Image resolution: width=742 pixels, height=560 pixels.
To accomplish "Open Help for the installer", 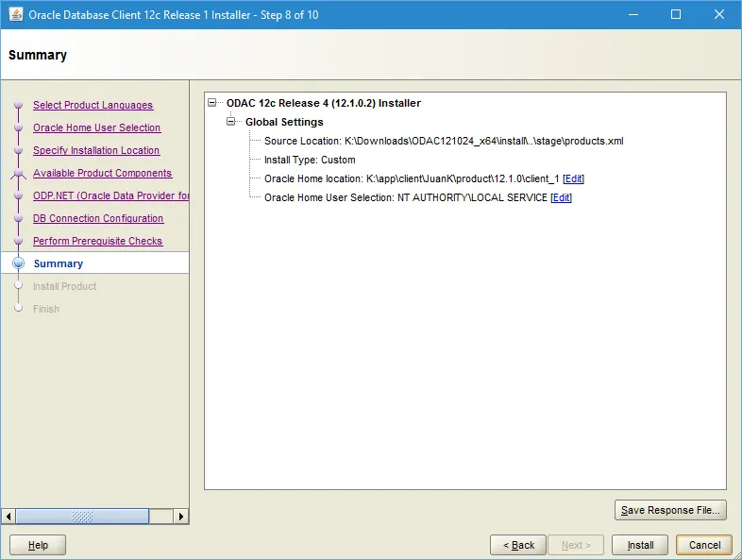I will click(38, 545).
